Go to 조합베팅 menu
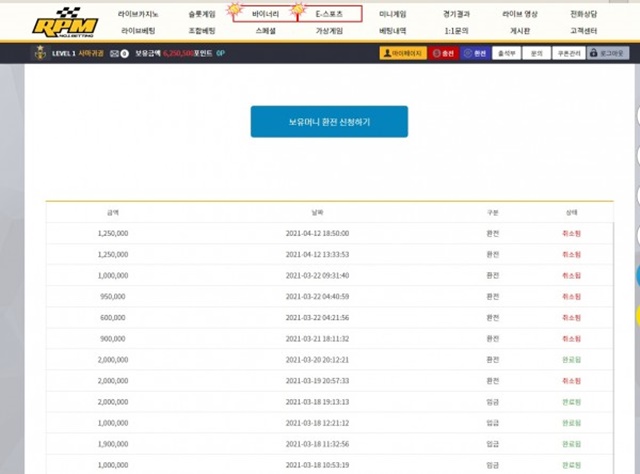Screen dimensions: 640x474 click(202, 31)
